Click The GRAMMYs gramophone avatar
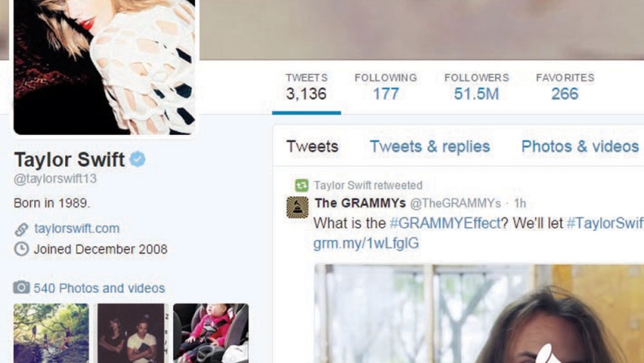Viewport: 644px width, 363px height. [x=298, y=208]
